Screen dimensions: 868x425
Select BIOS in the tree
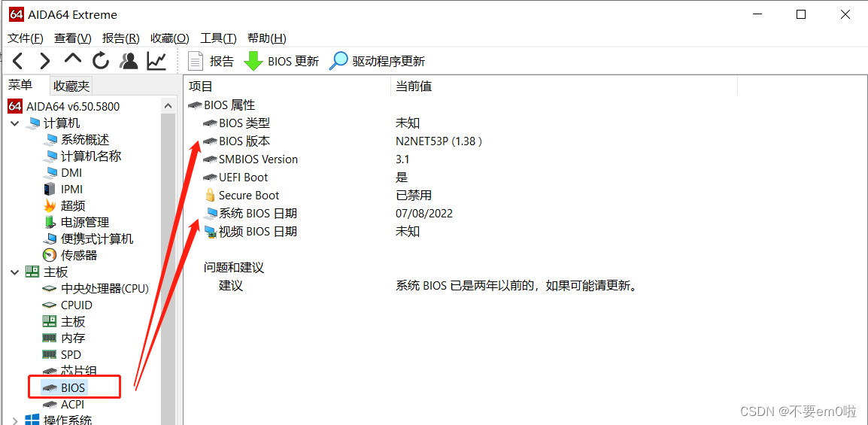point(64,388)
